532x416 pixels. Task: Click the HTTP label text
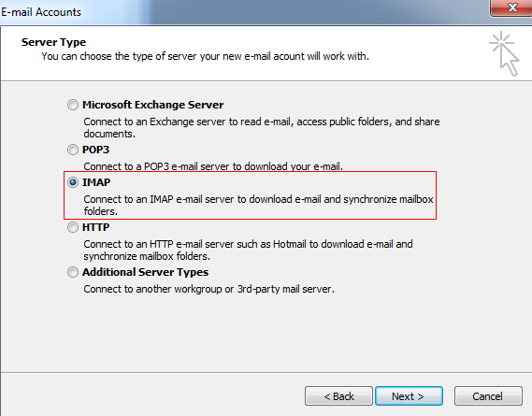point(95,227)
